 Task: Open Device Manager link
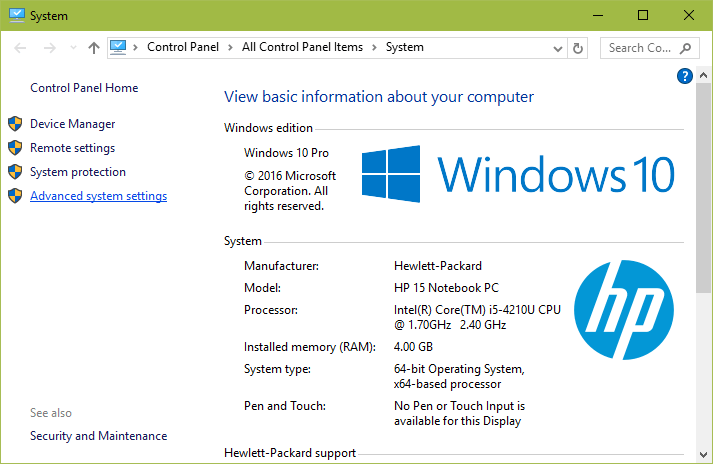(73, 124)
